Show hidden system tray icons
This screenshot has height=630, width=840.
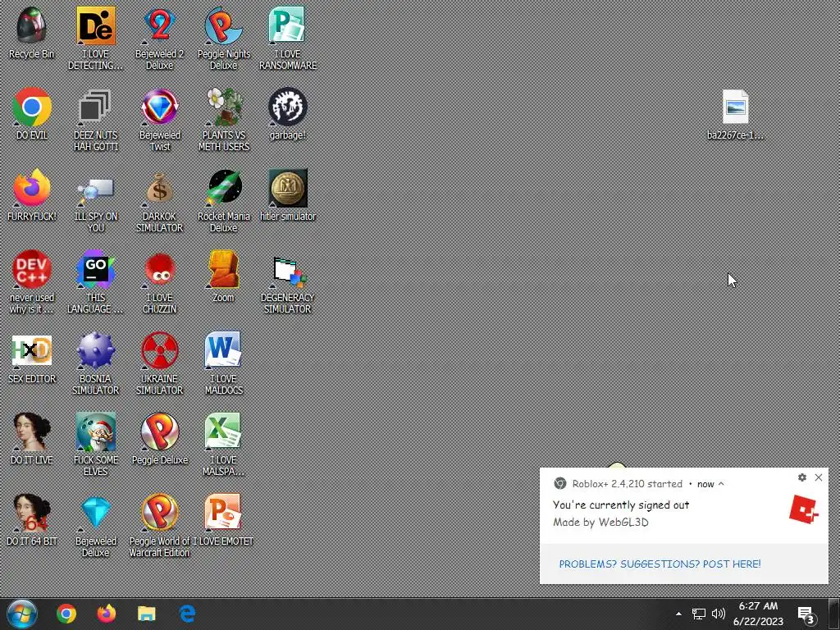[678, 614]
